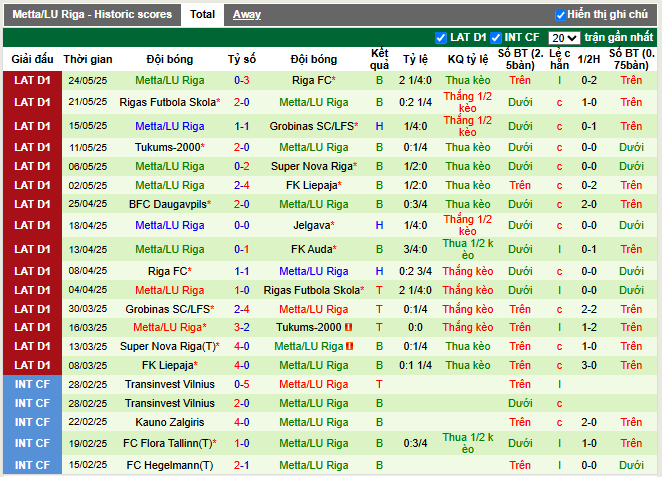Open Super Nova Riga on 06/05/25

coord(314,166)
